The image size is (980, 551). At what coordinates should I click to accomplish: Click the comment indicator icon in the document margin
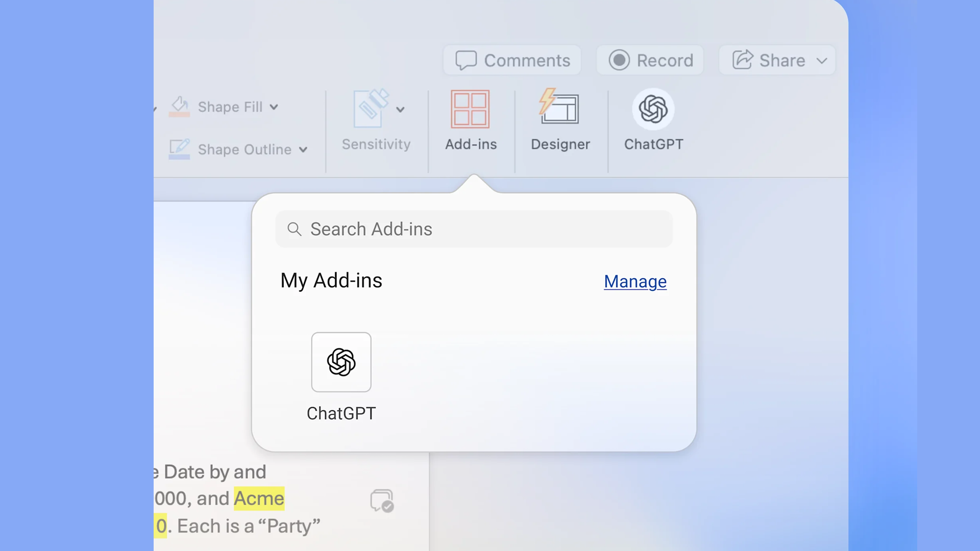(x=382, y=500)
